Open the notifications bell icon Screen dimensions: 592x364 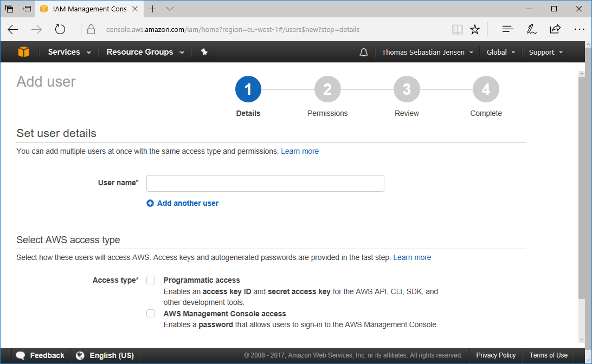pos(364,52)
